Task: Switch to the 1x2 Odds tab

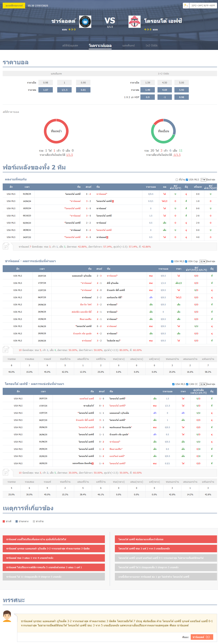Action: [x=151, y=45]
